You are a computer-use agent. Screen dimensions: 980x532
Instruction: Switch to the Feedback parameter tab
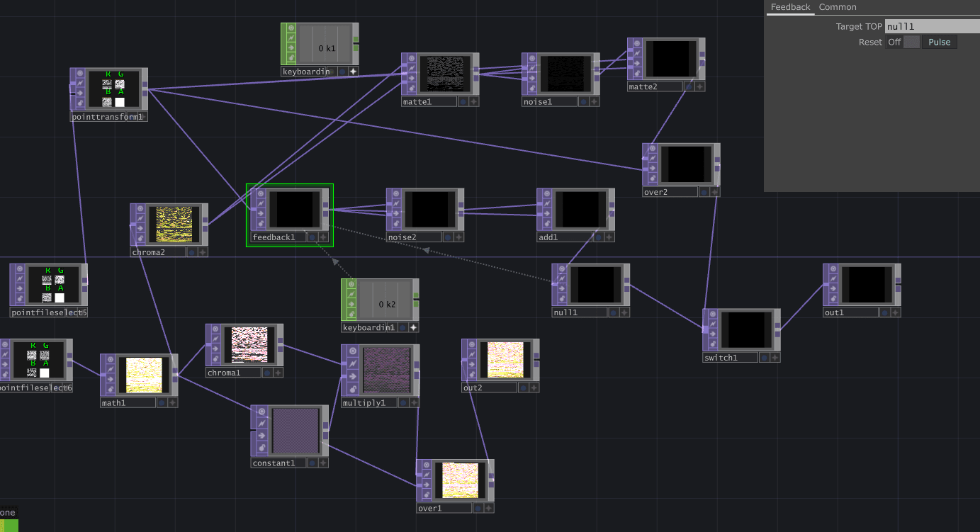[x=790, y=7]
